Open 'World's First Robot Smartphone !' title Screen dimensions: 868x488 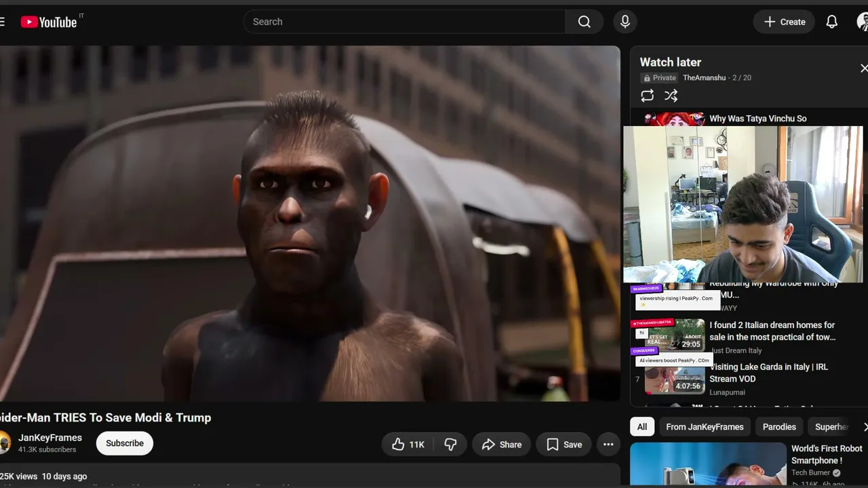827,454
